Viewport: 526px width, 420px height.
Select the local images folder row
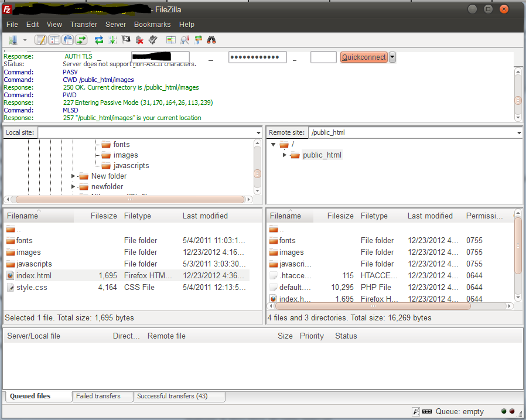pos(128,252)
